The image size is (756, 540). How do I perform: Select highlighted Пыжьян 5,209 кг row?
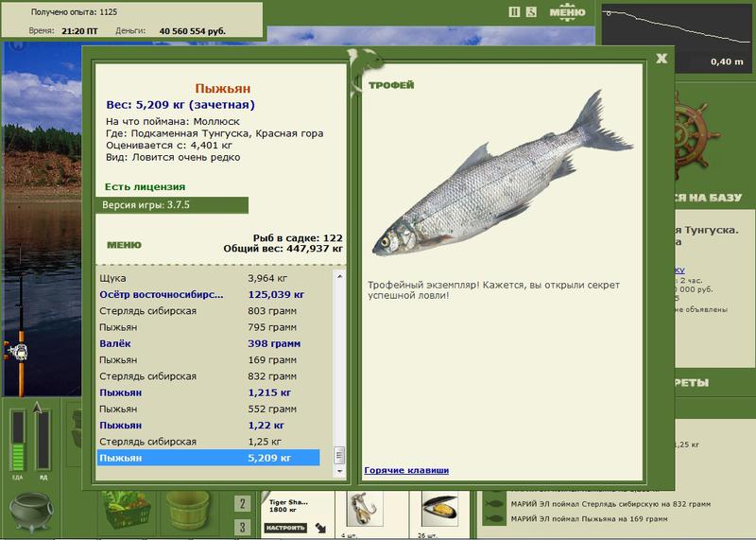[208, 458]
